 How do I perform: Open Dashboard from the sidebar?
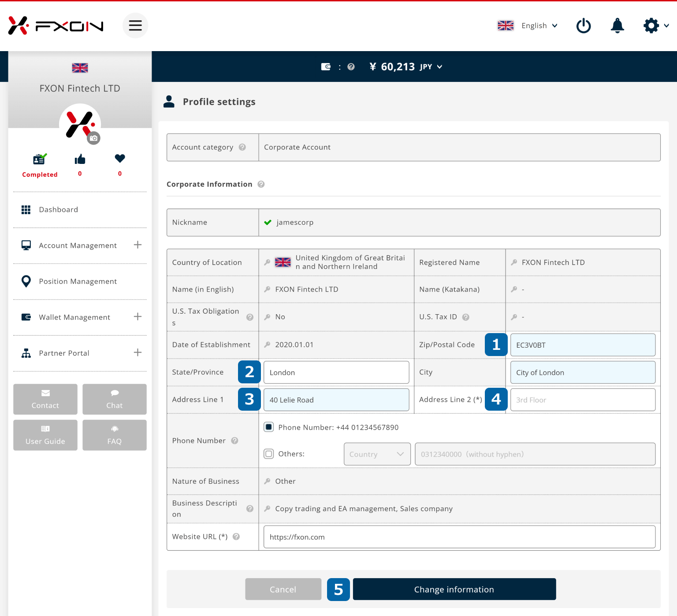58,210
